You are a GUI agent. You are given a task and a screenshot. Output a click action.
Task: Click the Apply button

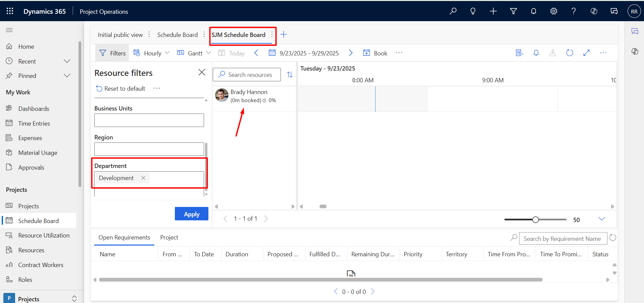(191, 214)
